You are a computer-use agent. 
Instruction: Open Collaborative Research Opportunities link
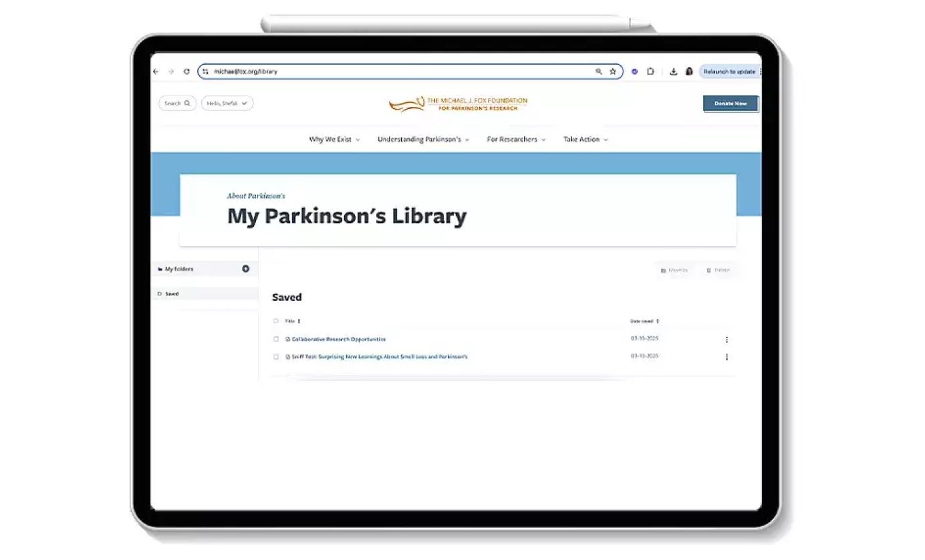pos(338,339)
